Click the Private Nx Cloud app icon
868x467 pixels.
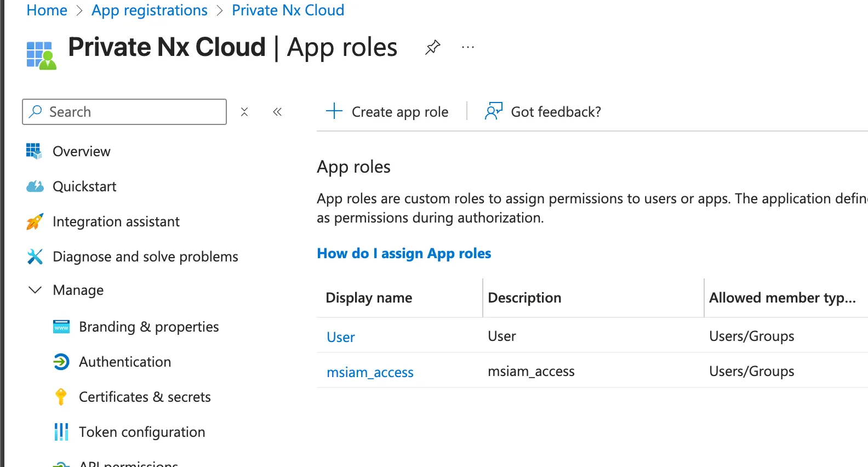coord(41,55)
